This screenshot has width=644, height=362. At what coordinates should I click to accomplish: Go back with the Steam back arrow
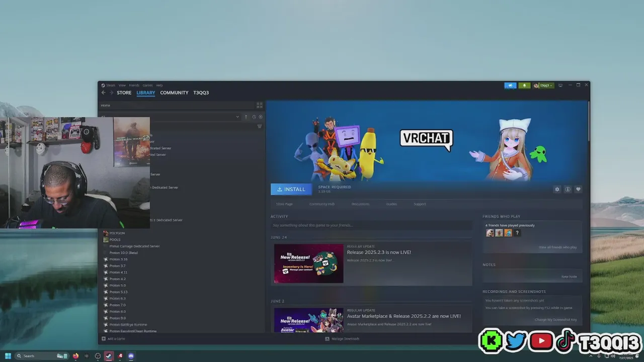(x=104, y=93)
